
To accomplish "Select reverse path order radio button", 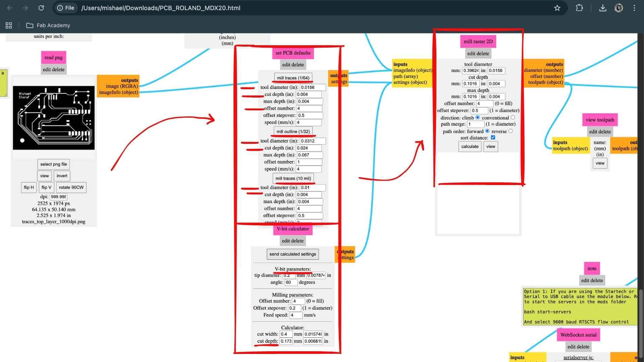I will [511, 131].
